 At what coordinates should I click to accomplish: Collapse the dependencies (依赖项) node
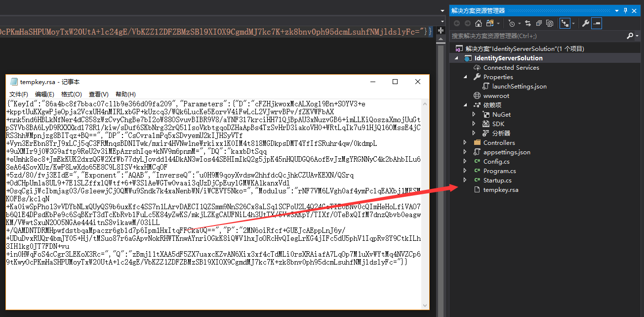coord(465,105)
